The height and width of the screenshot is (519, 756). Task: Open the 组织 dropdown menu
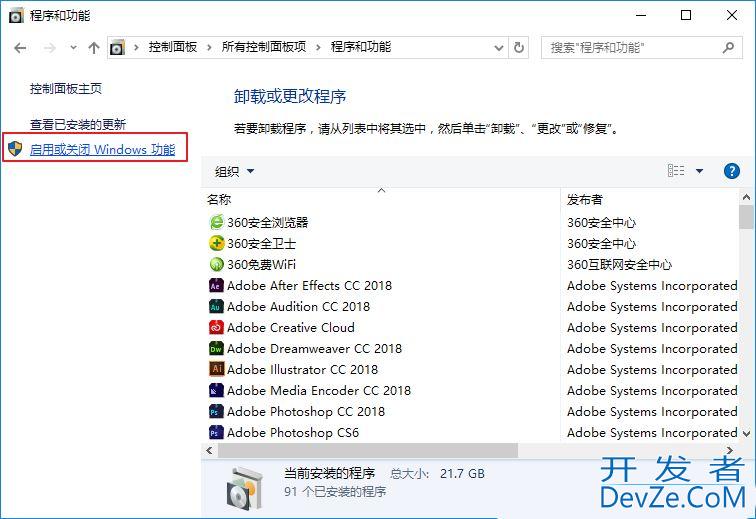coord(234,171)
